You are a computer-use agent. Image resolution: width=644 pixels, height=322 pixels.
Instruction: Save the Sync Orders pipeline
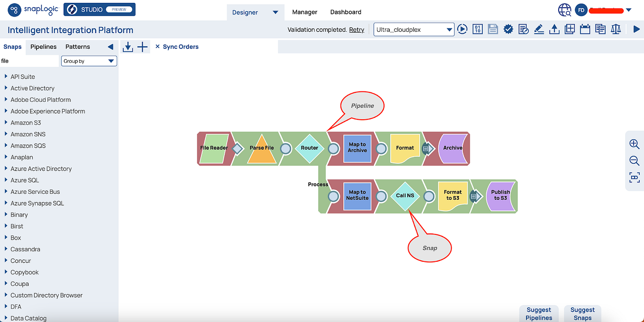(x=493, y=29)
